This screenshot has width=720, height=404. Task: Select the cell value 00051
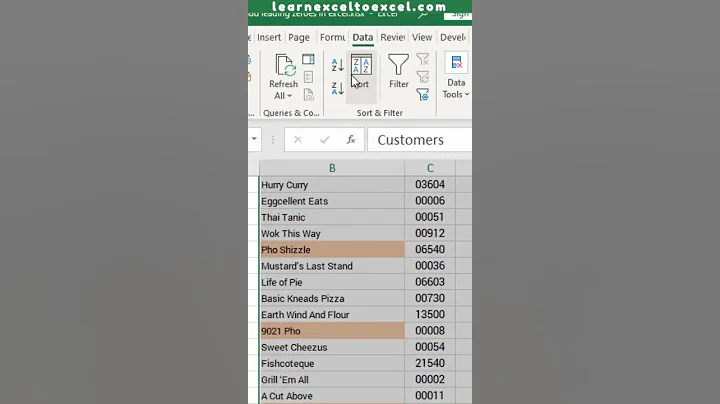[430, 217]
